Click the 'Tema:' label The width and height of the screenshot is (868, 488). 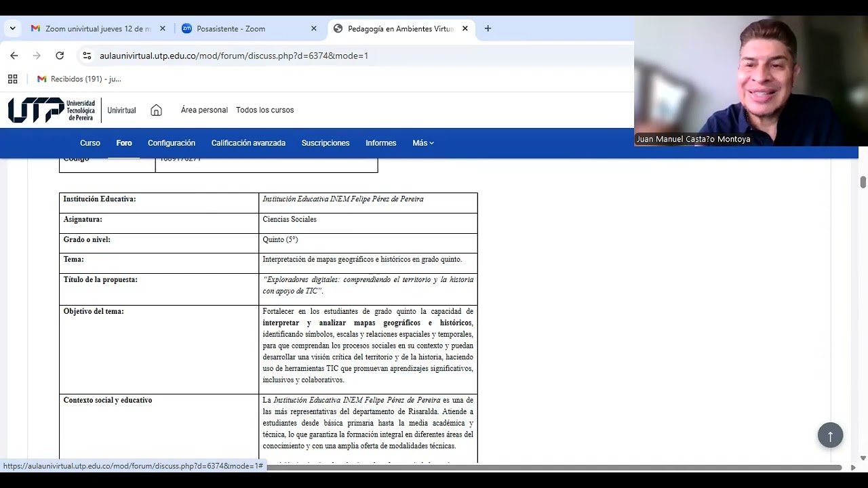coord(74,259)
